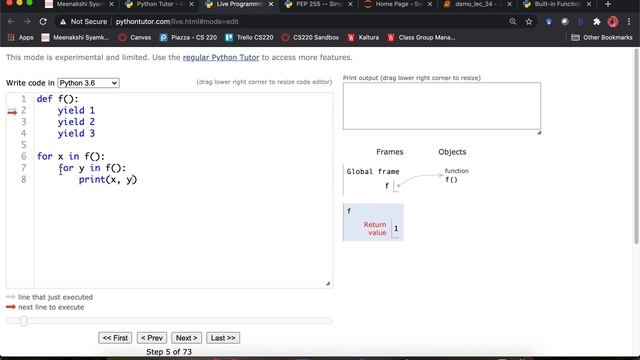Click code line 'for x in f():'
640x360 pixels.
[71, 156]
